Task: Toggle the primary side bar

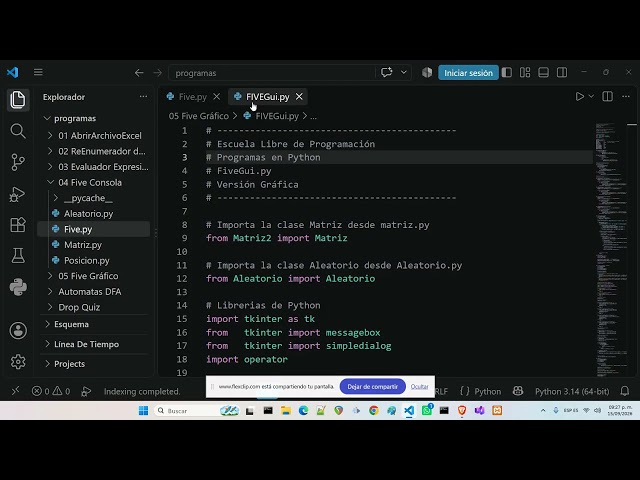Action: tap(507, 72)
